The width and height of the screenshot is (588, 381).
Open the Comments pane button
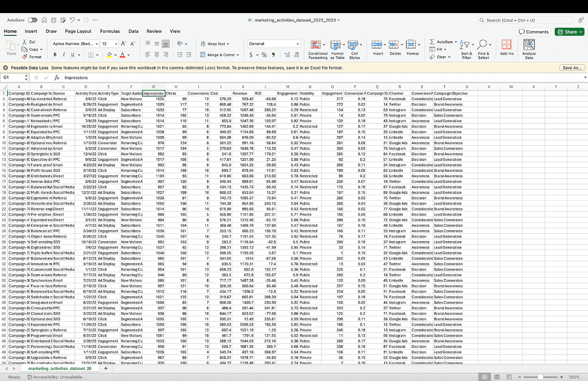[534, 32]
